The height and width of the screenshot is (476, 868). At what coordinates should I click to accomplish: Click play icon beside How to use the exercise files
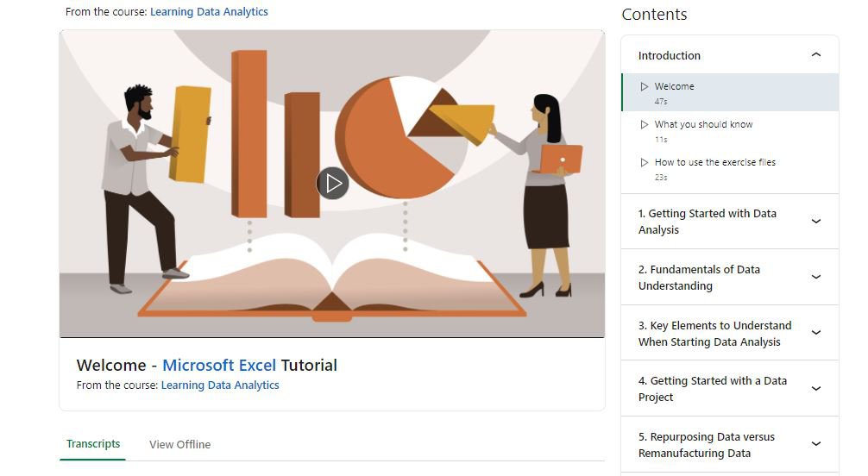point(644,162)
